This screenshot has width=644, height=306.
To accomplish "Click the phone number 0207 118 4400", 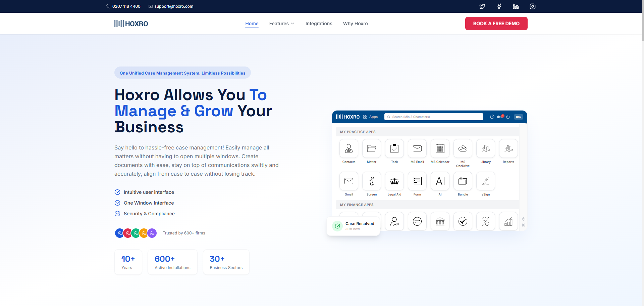I will tap(123, 6).
